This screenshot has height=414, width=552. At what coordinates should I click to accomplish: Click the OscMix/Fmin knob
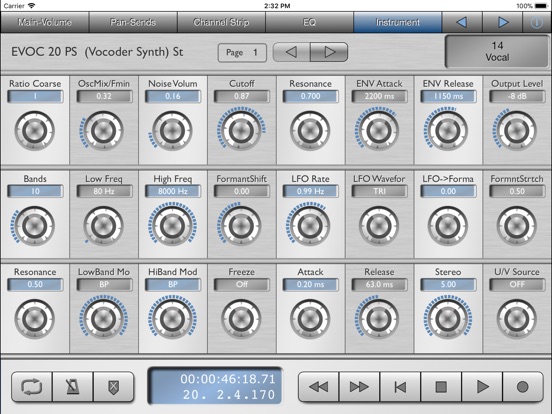pyautogui.click(x=104, y=131)
